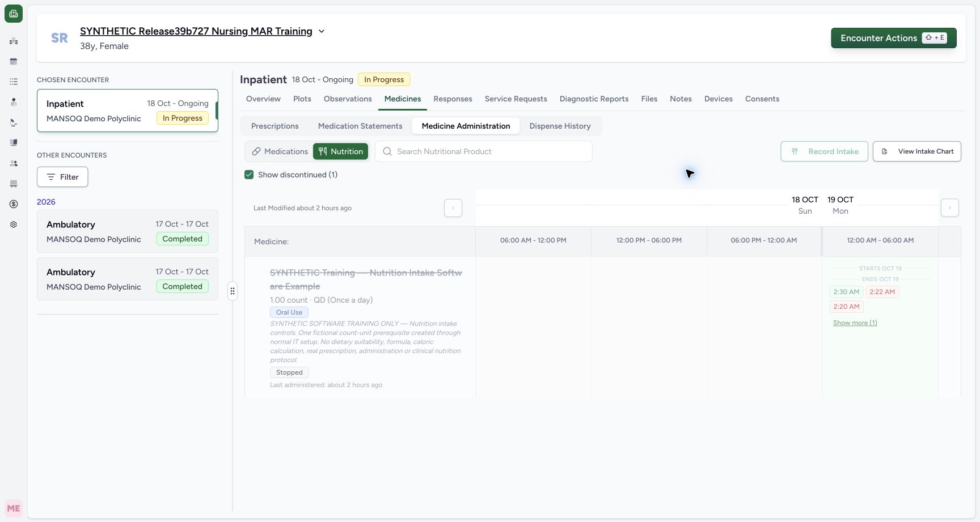Image resolution: width=980 pixels, height=522 pixels.
Task: Click the ME user avatar
Action: point(14,508)
